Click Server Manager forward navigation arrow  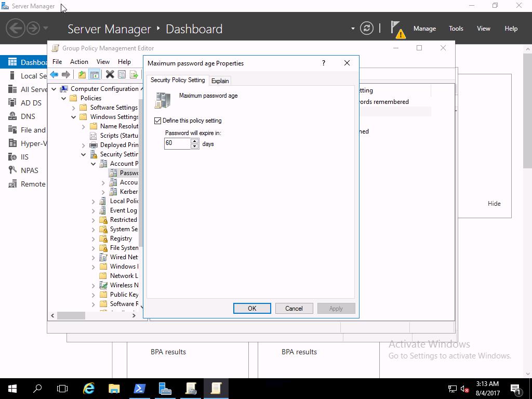33,28
